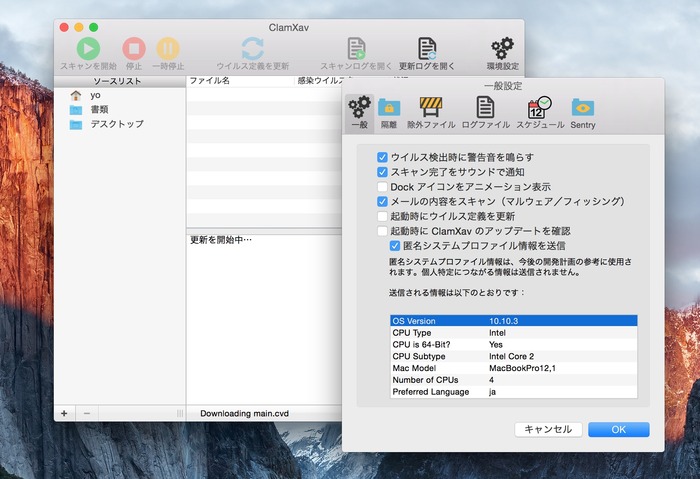700x479 pixels.
Task: Update virus definitions (ウイルス定義を更新) icon
Action: pyautogui.click(x=253, y=49)
